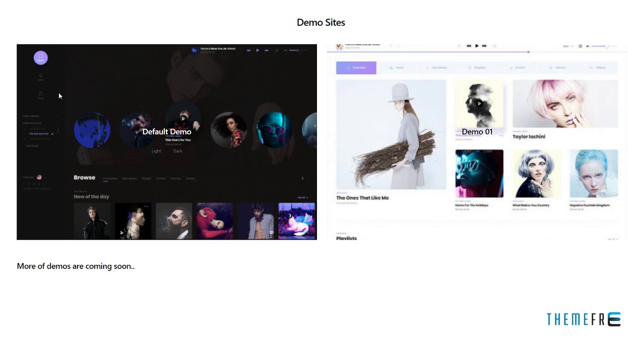
Task: Select Overview tab beside Browse heading
Action: pyautogui.click(x=110, y=178)
